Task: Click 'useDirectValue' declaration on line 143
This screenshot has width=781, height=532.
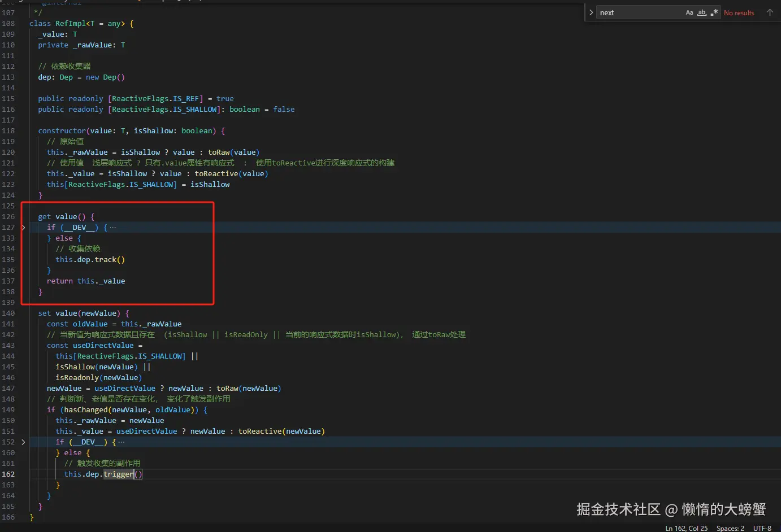Action: pyautogui.click(x=103, y=346)
